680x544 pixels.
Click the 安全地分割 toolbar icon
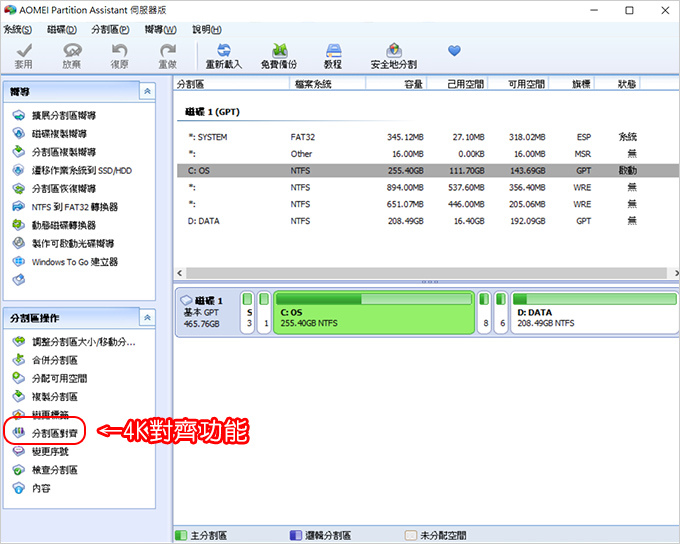(x=394, y=50)
